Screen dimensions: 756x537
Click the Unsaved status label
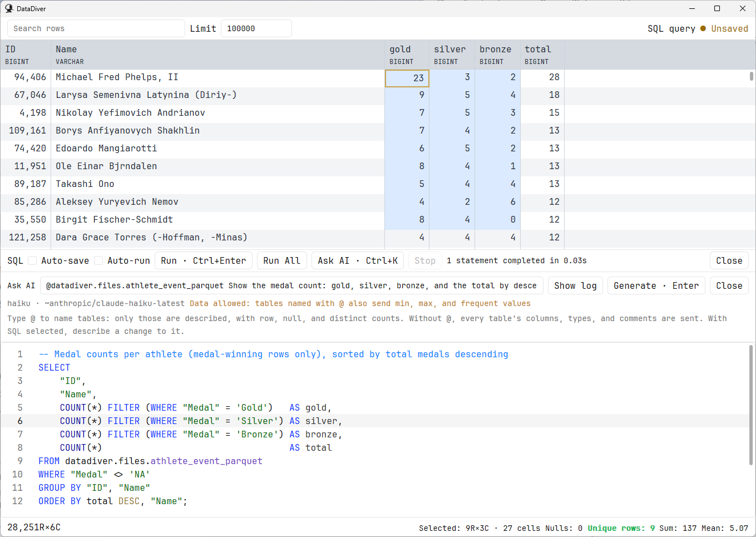[729, 28]
